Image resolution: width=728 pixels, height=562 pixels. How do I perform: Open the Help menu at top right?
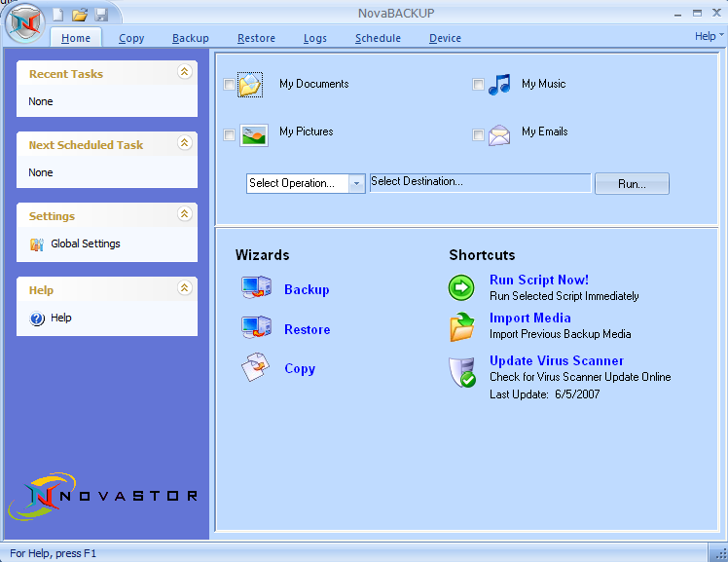pos(709,36)
